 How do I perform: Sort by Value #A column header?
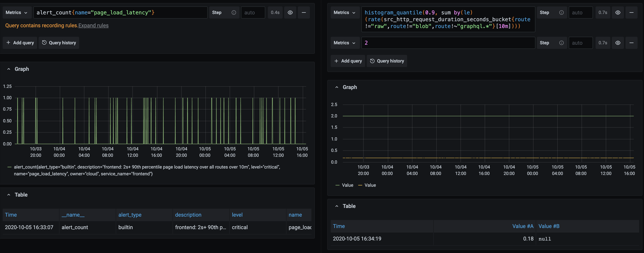523,226
